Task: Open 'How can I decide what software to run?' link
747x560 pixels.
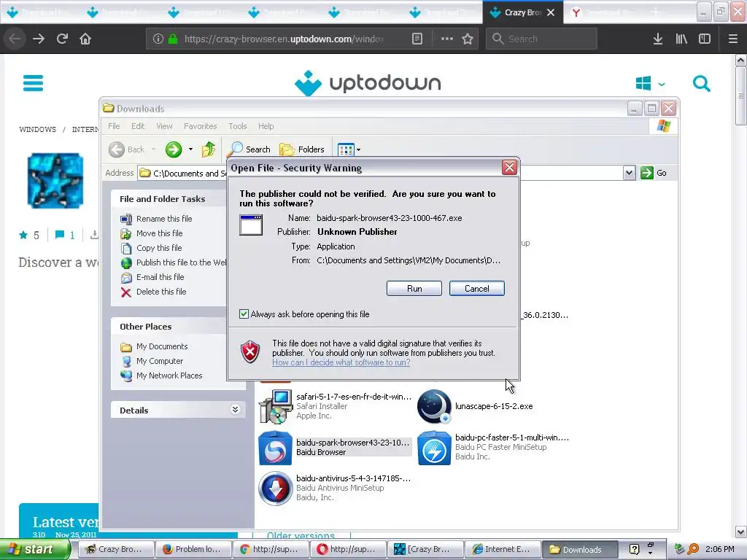Action: coord(341,362)
